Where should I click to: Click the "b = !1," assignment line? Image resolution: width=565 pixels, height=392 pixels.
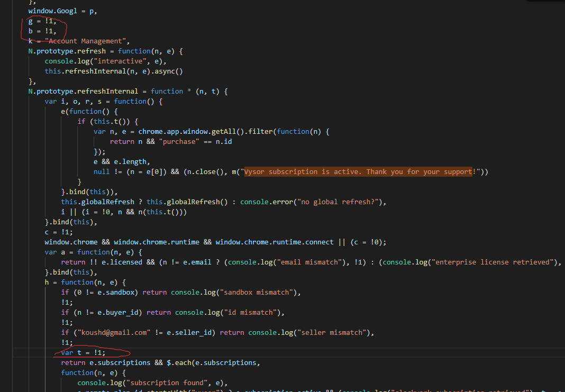tap(42, 31)
